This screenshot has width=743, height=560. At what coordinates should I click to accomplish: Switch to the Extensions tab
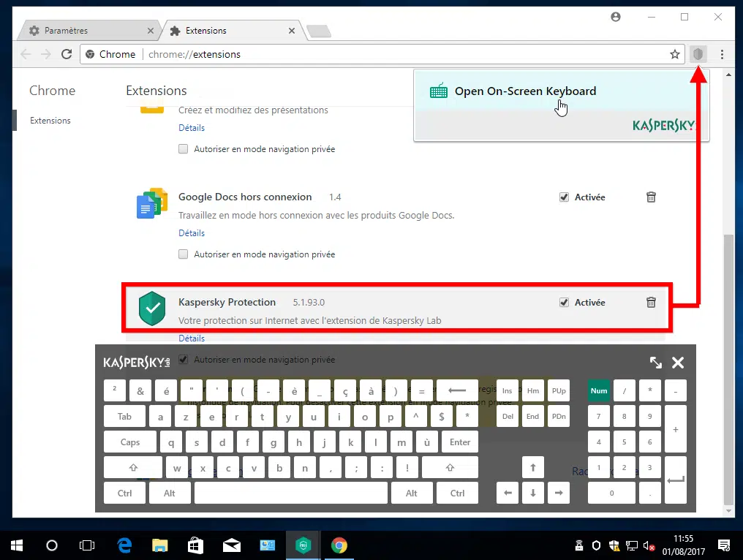pyautogui.click(x=233, y=30)
